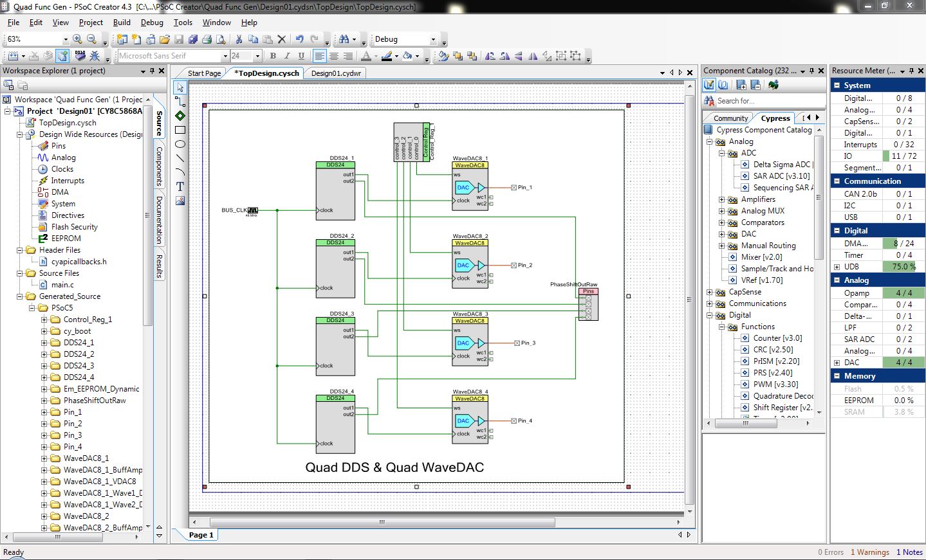926x560 pixels.
Task: Open the font size 24 dropdown
Action: [257, 56]
